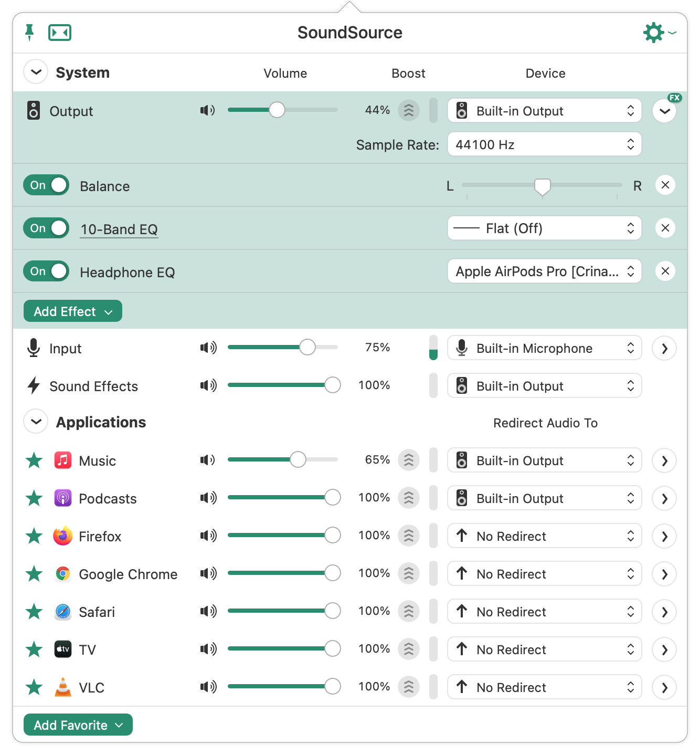Click the Input level meter
The width and height of the screenshot is (700, 755).
[x=433, y=348]
